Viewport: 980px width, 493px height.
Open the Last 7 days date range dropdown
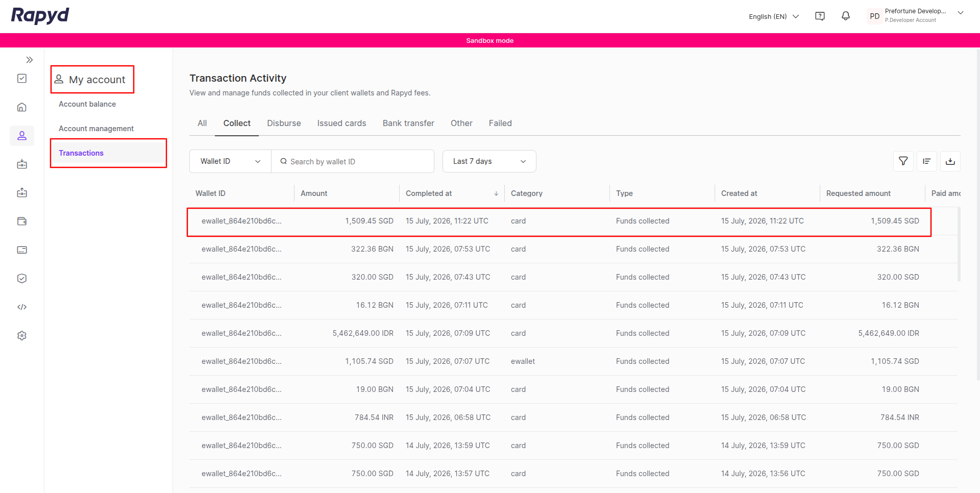click(489, 161)
